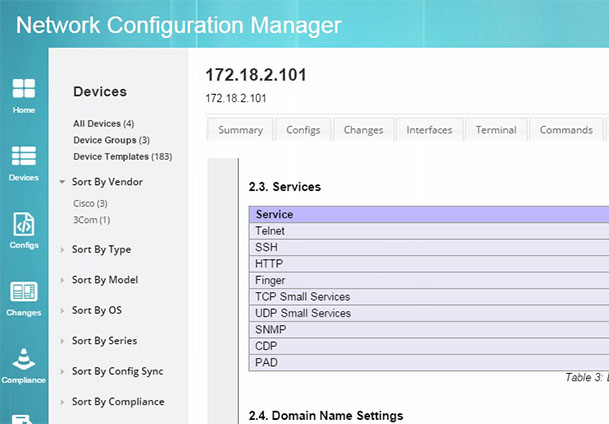609x424 pixels.
Task: Select Cisco (3) vendor filter
Action: click(x=90, y=204)
